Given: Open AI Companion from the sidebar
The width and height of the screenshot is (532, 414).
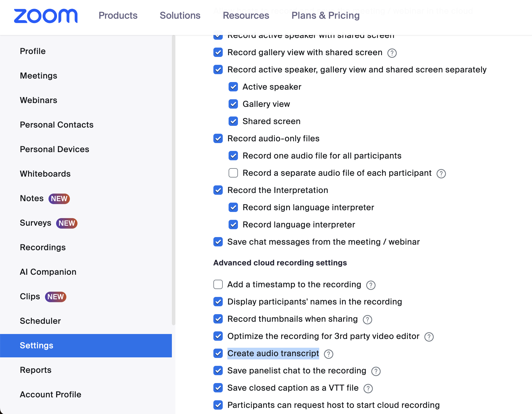Looking at the screenshot, I should (48, 272).
